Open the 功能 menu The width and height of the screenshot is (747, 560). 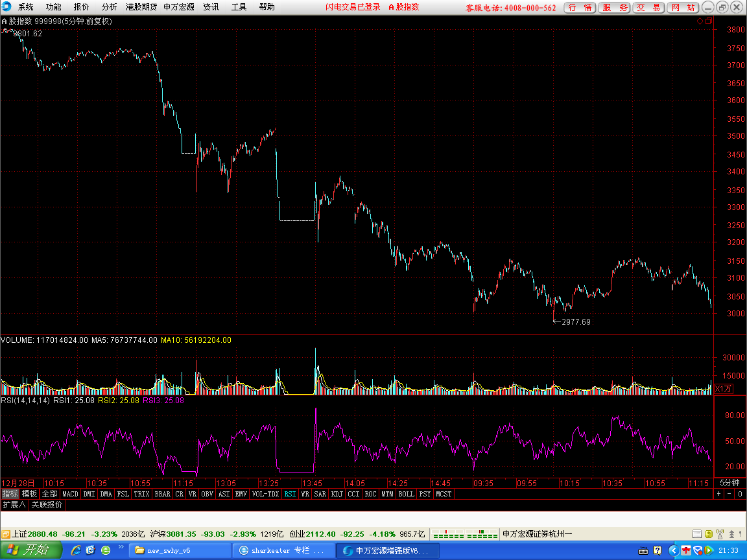click(53, 6)
